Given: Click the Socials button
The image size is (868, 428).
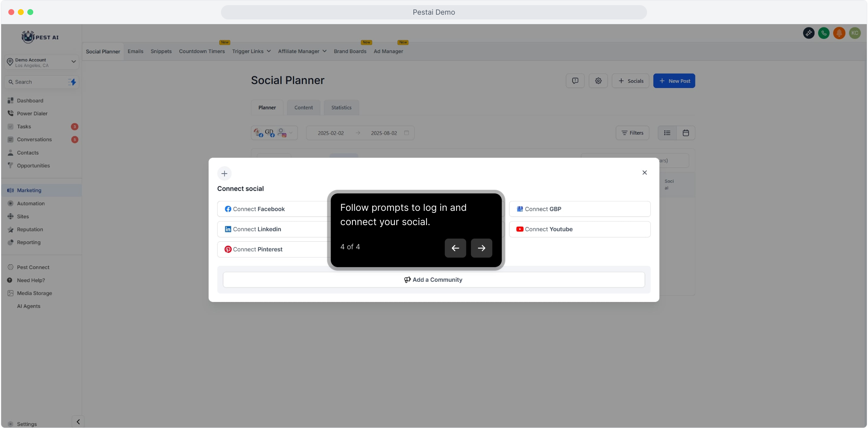Looking at the screenshot, I should pyautogui.click(x=630, y=81).
